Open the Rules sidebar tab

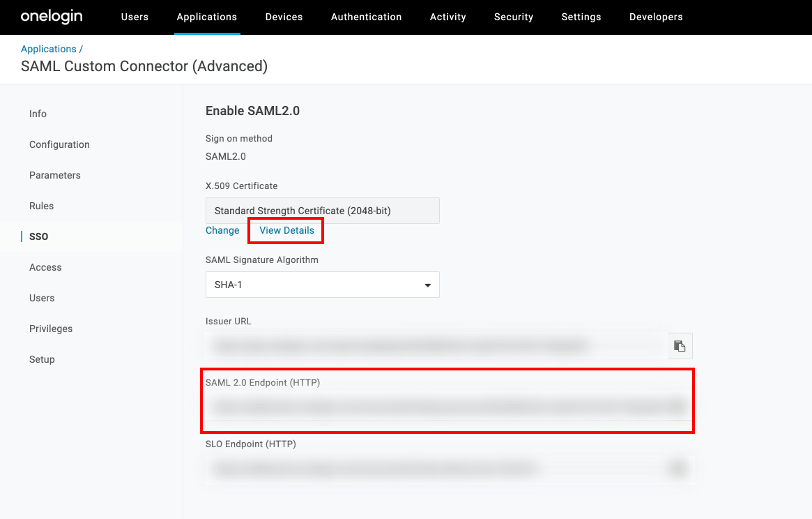(42, 206)
